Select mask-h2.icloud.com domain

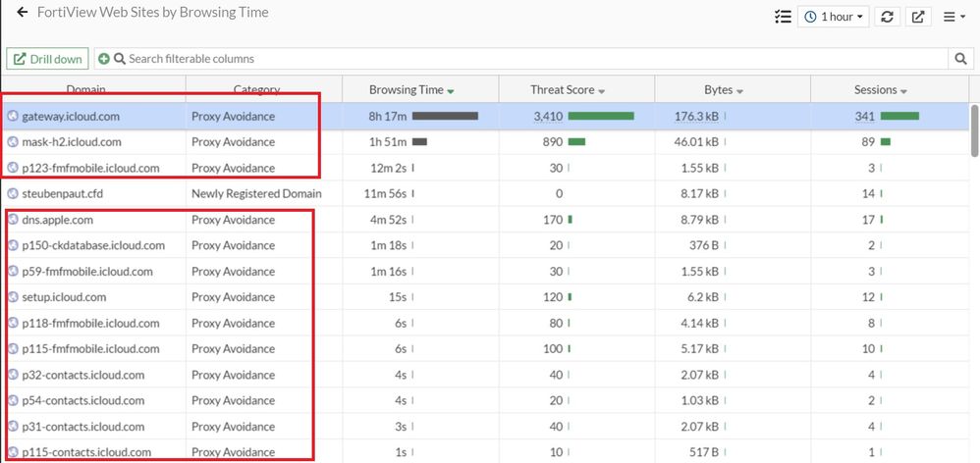coord(72,141)
